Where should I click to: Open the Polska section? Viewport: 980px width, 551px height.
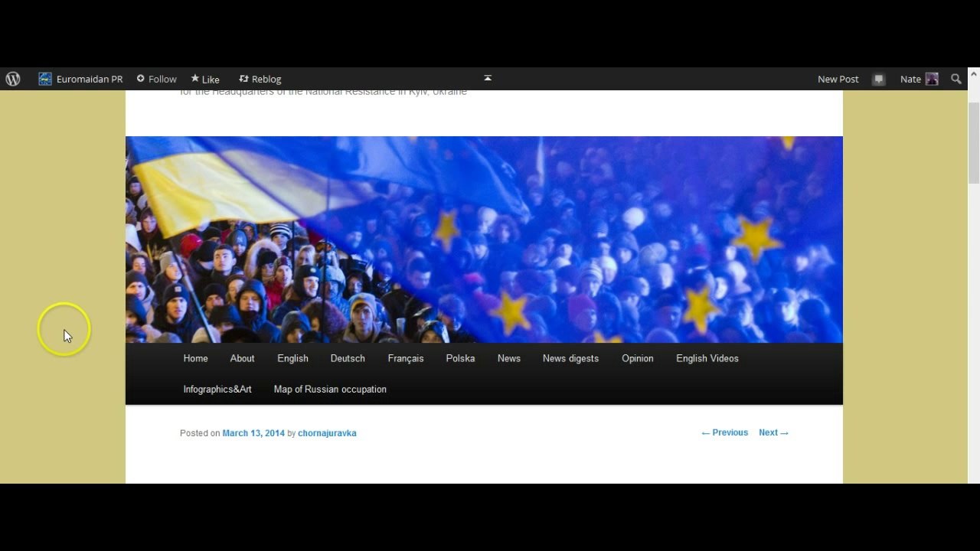(460, 358)
